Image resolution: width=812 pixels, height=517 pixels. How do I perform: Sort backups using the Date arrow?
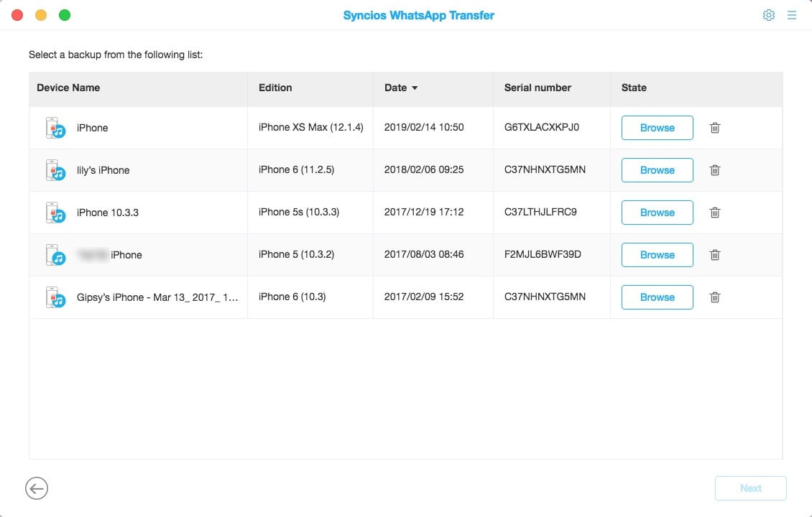[x=415, y=88]
